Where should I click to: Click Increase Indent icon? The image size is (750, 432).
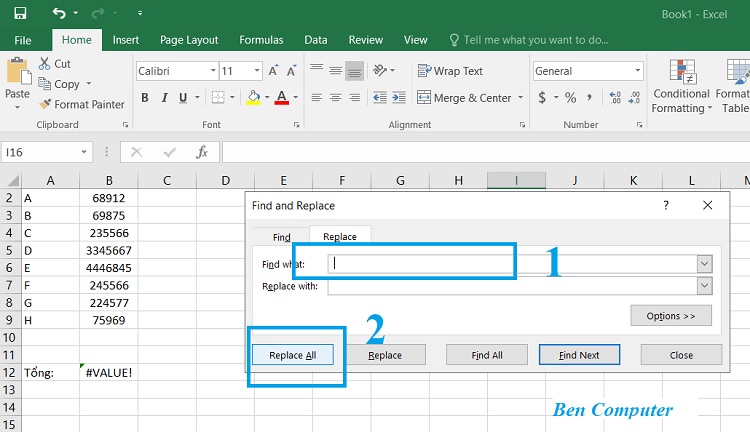tap(399, 98)
